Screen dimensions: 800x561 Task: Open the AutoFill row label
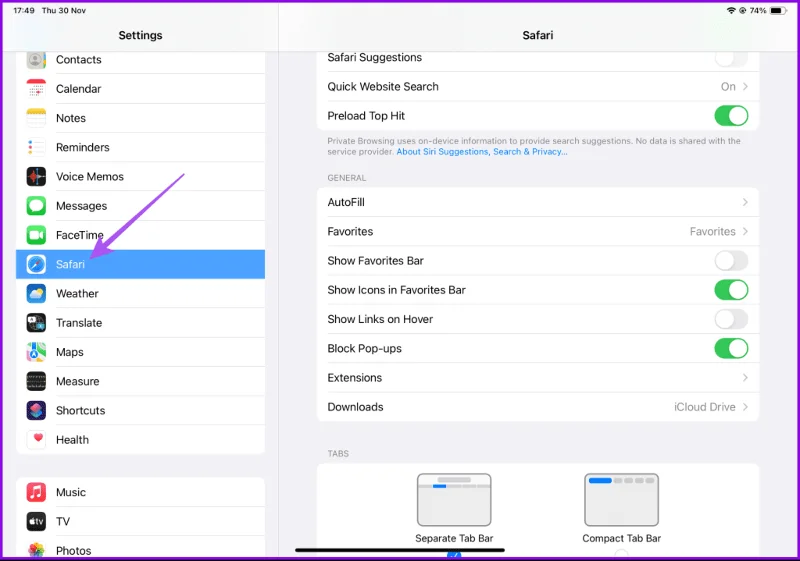click(x=346, y=202)
